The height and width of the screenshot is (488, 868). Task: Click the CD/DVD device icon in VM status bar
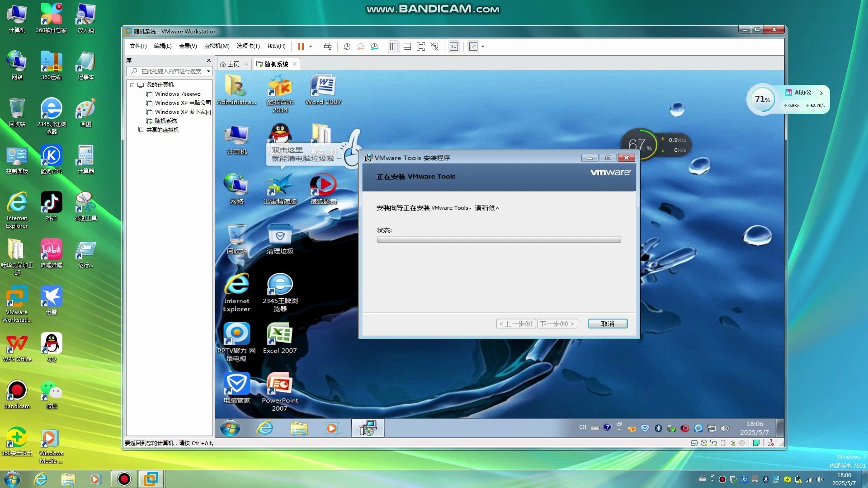pos(704,443)
